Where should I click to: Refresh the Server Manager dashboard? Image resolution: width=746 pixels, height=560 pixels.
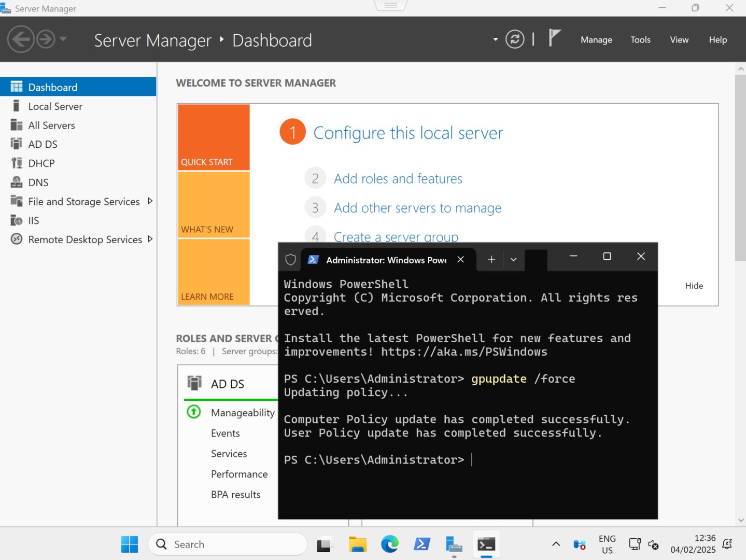(515, 39)
